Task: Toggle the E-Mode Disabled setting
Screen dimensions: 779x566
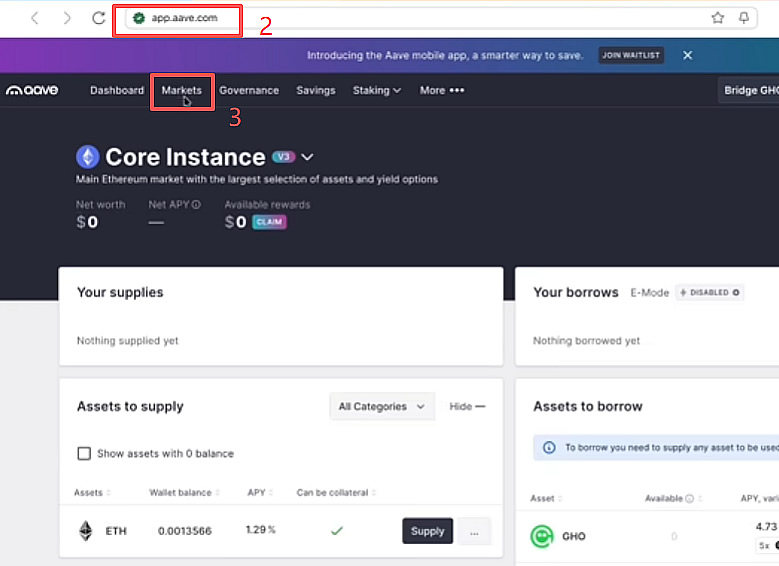Action: coord(710,293)
